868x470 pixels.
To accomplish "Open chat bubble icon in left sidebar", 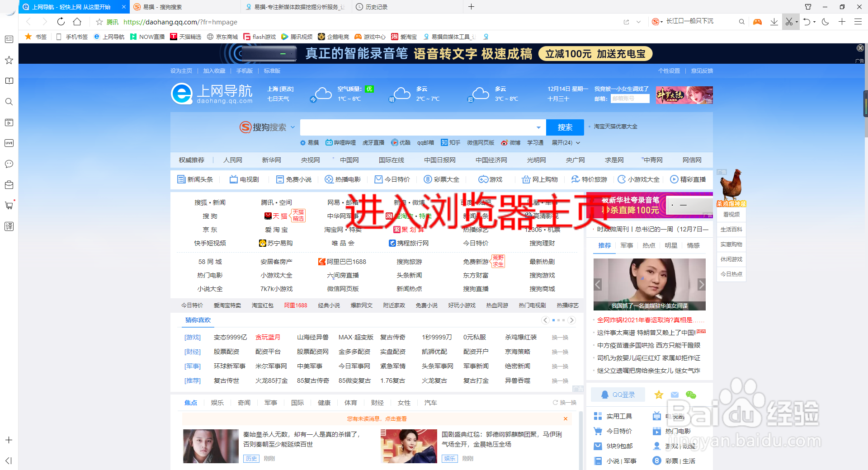I will (9, 164).
